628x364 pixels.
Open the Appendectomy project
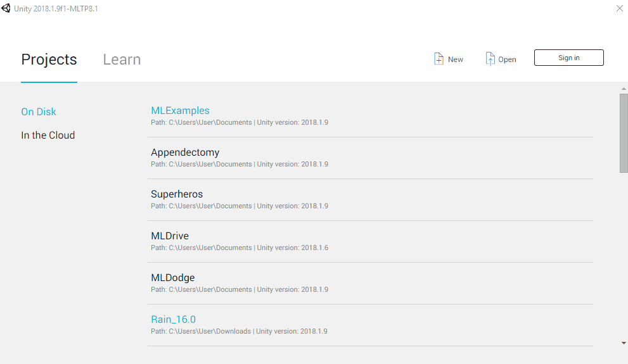pos(185,153)
